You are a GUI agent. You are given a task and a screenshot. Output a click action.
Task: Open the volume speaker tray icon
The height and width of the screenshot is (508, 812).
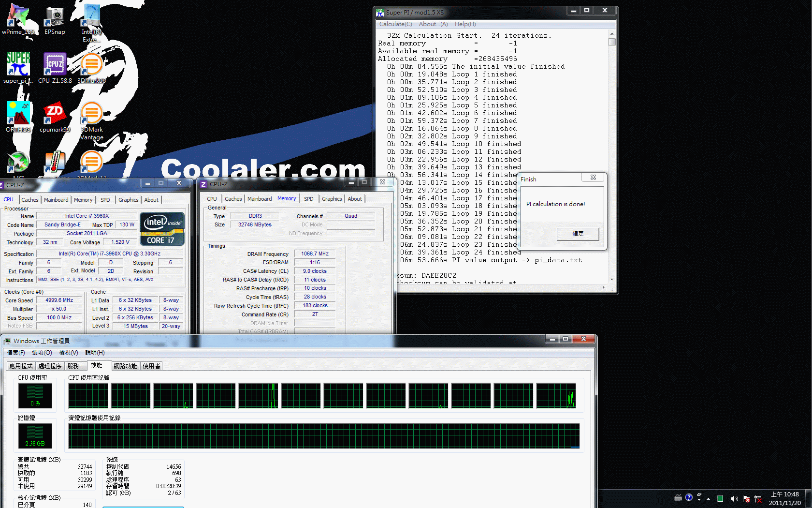[x=734, y=499]
